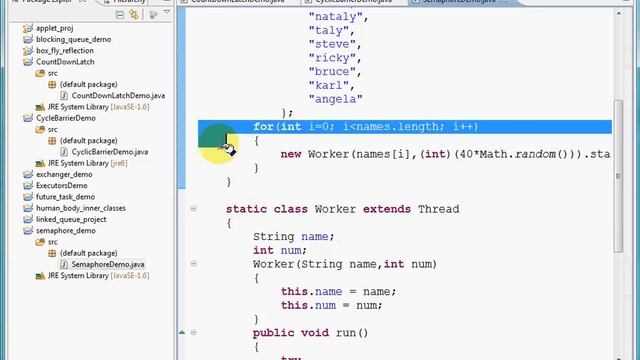
Task: Click the Collapse All icon in Package Explorer toolbar
Action: tap(120, 15)
